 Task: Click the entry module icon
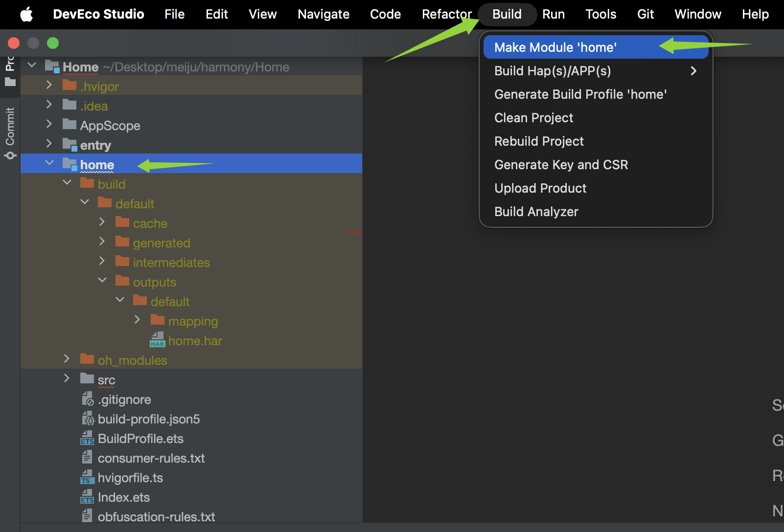[x=70, y=145]
